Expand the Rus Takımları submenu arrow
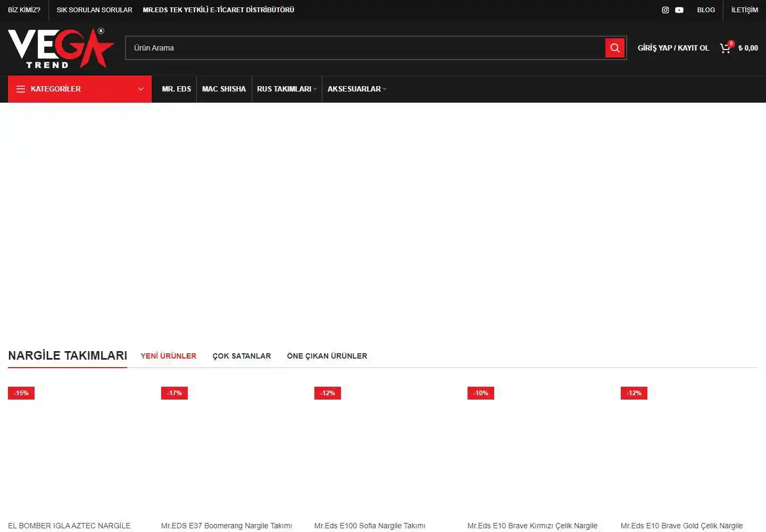Image resolution: width=766 pixels, height=532 pixels. (x=315, y=89)
